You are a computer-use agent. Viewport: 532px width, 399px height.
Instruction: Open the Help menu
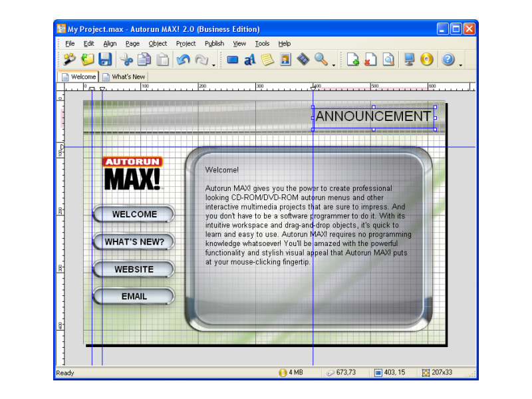coord(285,43)
